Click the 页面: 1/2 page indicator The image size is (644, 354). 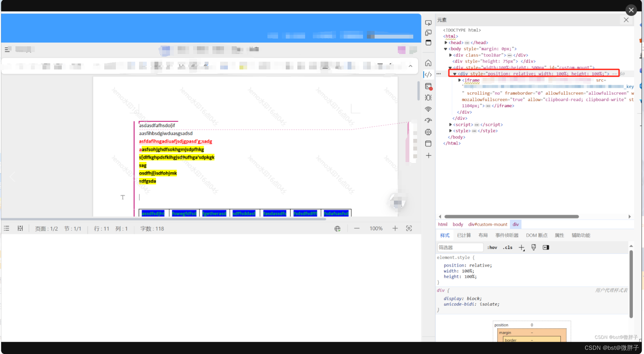(x=46, y=229)
